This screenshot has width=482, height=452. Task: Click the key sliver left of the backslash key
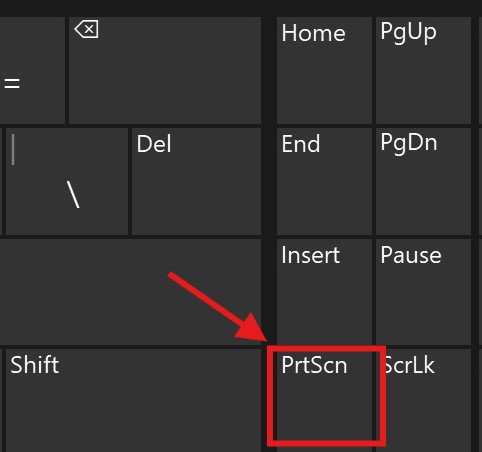(x=1, y=181)
